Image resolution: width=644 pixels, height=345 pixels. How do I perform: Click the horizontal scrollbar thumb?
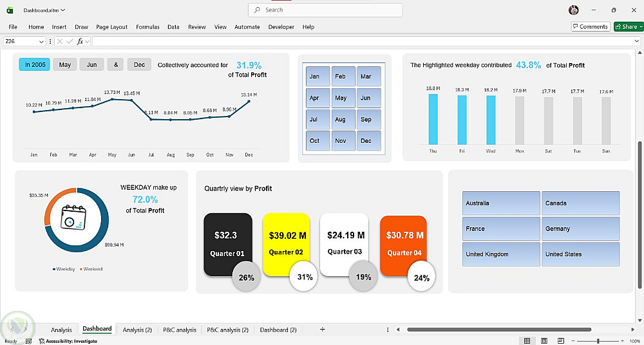(498, 330)
